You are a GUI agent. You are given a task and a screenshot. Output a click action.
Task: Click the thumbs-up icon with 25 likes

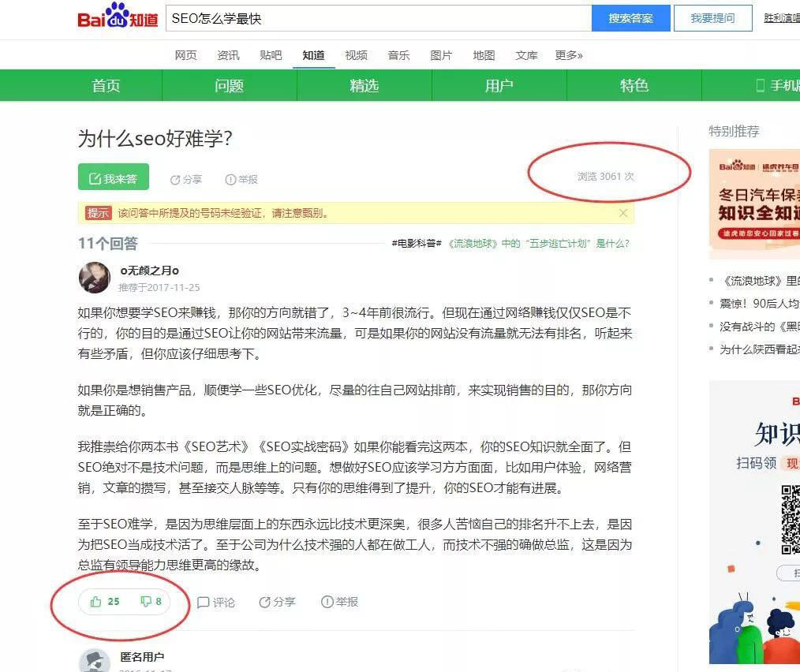(96, 602)
